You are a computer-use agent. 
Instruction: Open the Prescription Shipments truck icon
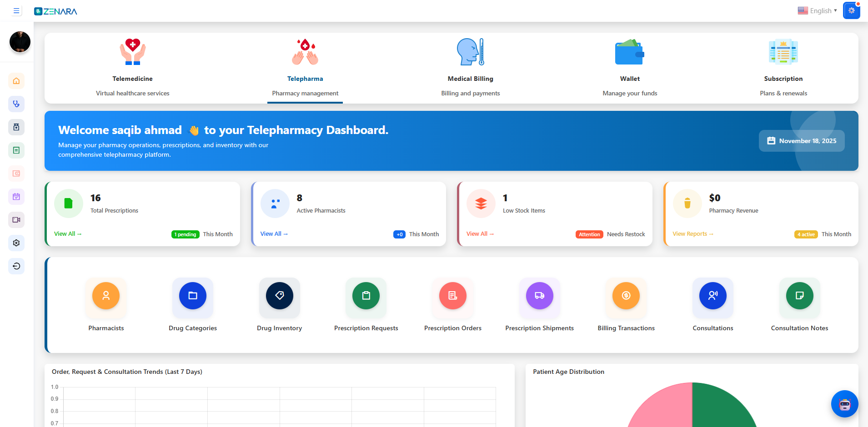(539, 296)
